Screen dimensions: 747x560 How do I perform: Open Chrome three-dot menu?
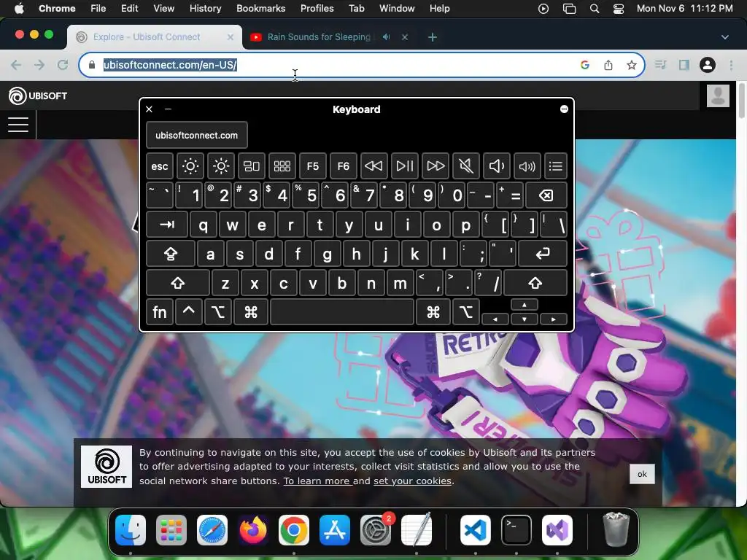coord(731,65)
